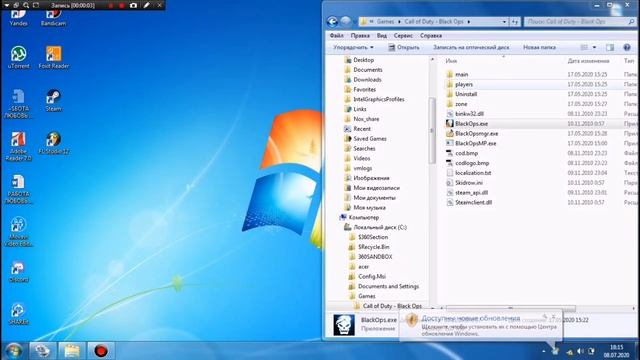This screenshot has width=640, height=360.
Task: Select the Yandex desktop shortcut
Action: tap(18, 18)
